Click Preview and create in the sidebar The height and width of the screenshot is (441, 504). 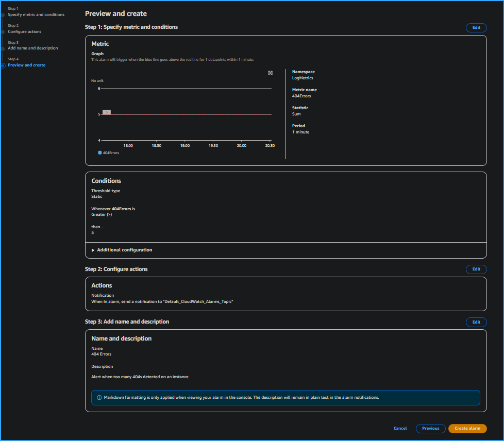[x=26, y=65]
